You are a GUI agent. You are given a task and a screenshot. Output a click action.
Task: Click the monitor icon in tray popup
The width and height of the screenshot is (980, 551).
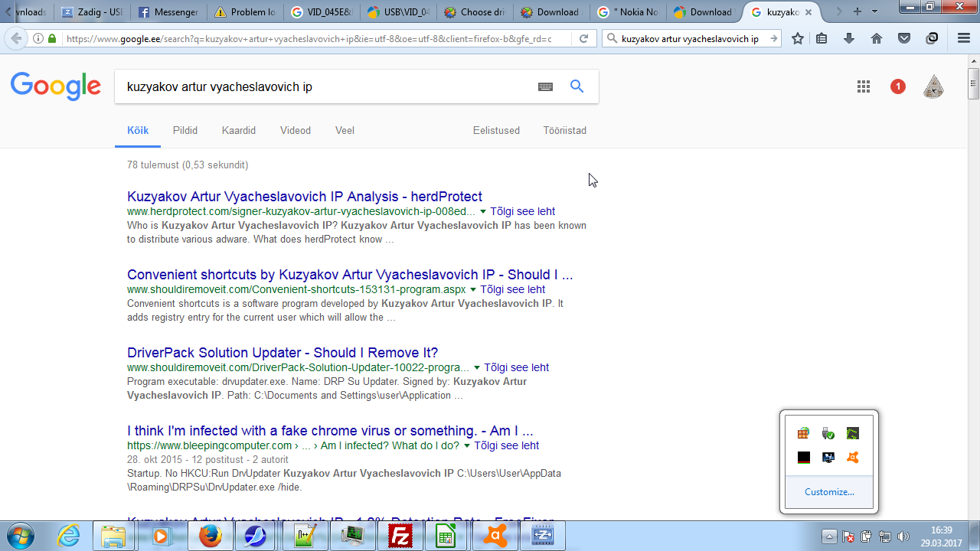pyautogui.click(x=828, y=458)
